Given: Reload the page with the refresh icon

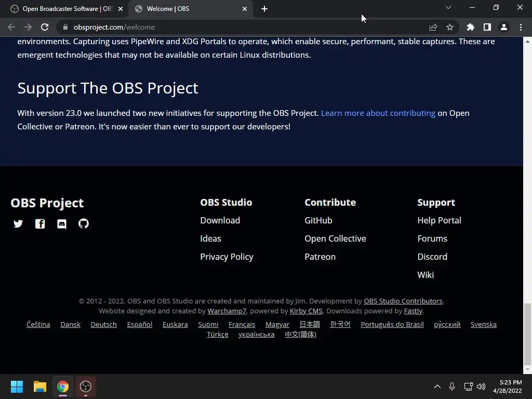Looking at the screenshot, I should [x=45, y=27].
